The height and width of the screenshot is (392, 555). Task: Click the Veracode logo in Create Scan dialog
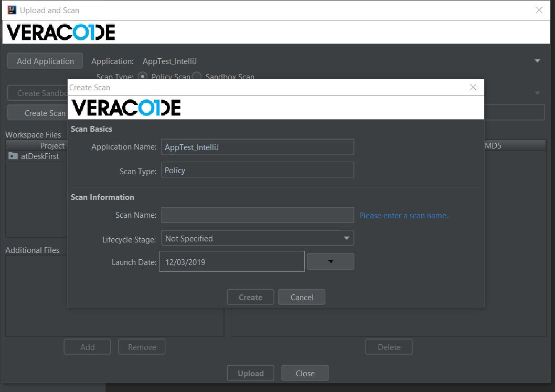click(x=126, y=107)
